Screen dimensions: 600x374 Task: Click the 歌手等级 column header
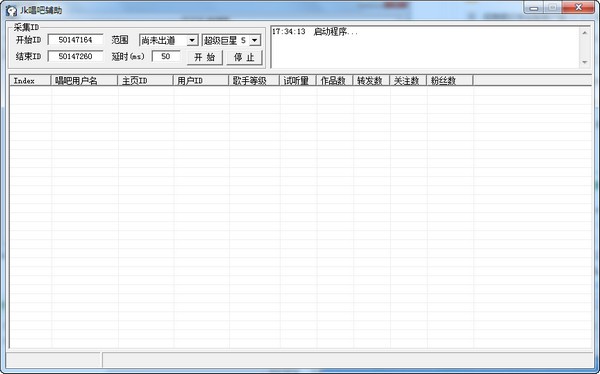254,80
